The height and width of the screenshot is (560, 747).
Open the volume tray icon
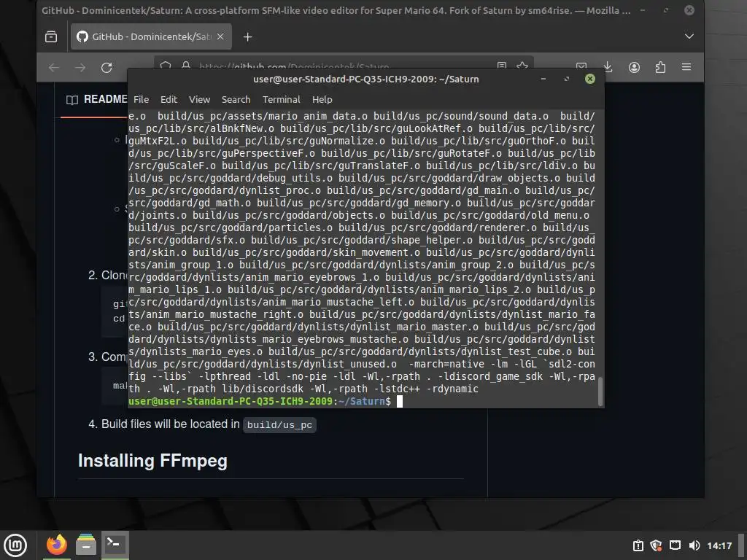coord(694,545)
